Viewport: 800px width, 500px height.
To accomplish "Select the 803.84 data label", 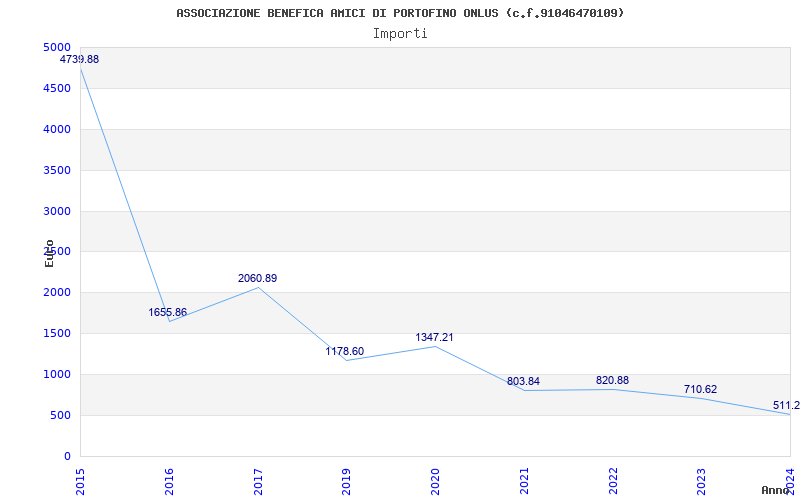I will (523, 382).
